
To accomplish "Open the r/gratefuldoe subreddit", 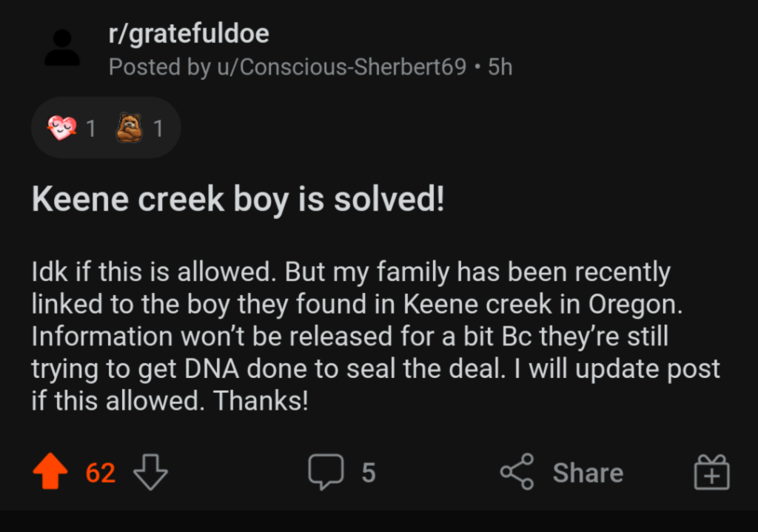I will point(189,33).
